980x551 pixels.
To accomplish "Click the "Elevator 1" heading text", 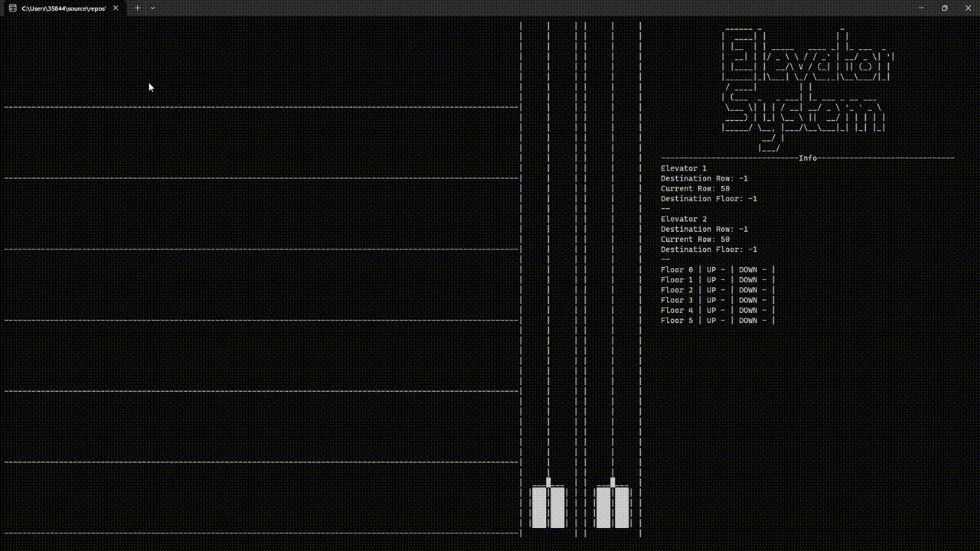I will click(x=684, y=168).
